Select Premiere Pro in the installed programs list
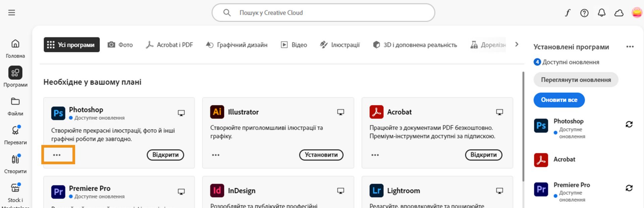644x208 pixels. (572, 185)
